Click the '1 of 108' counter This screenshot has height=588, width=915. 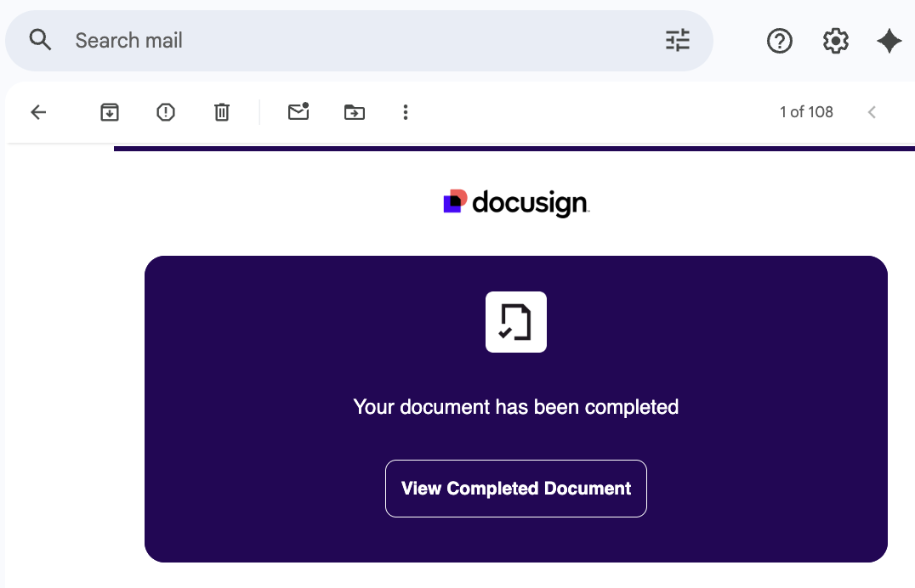pos(806,112)
